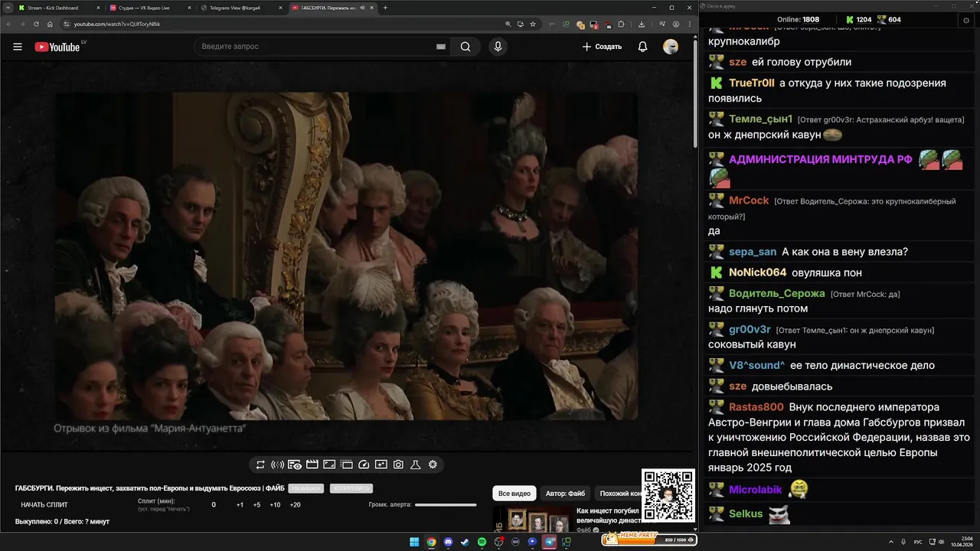
Task: Click the clapperboard cinema mode icon
Action: pos(312,465)
